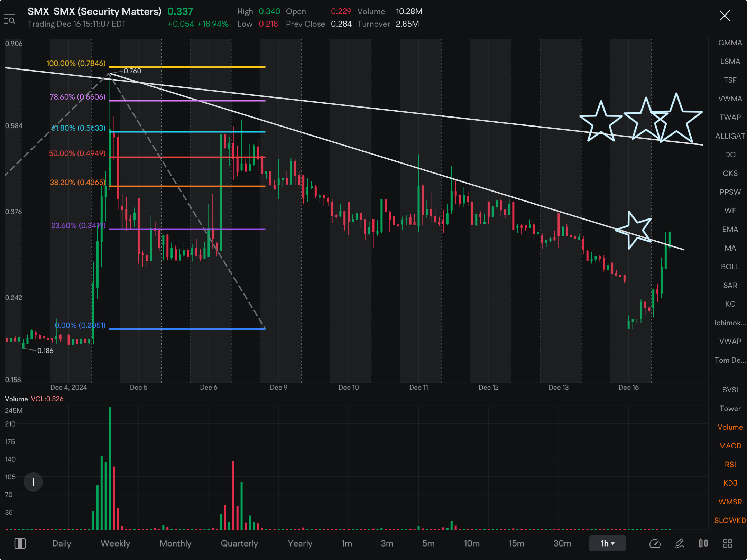Enable the MA indicator
This screenshot has width=747, height=560.
[730, 248]
